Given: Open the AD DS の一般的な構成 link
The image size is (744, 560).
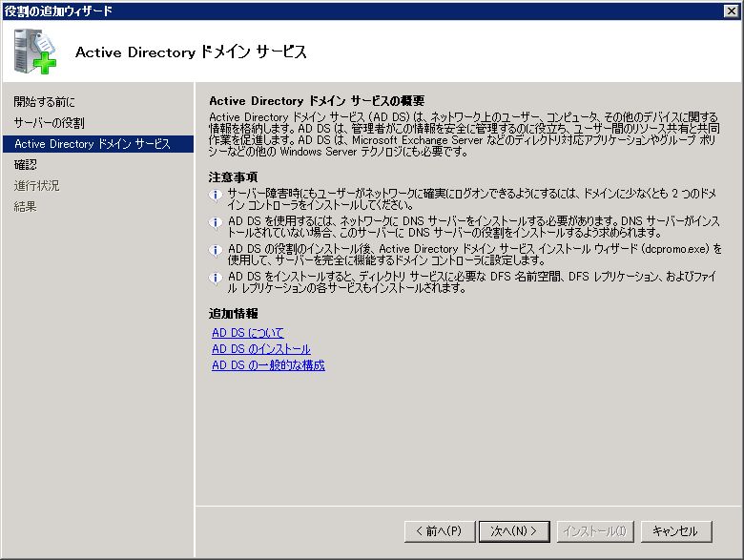Looking at the screenshot, I should coord(268,365).
